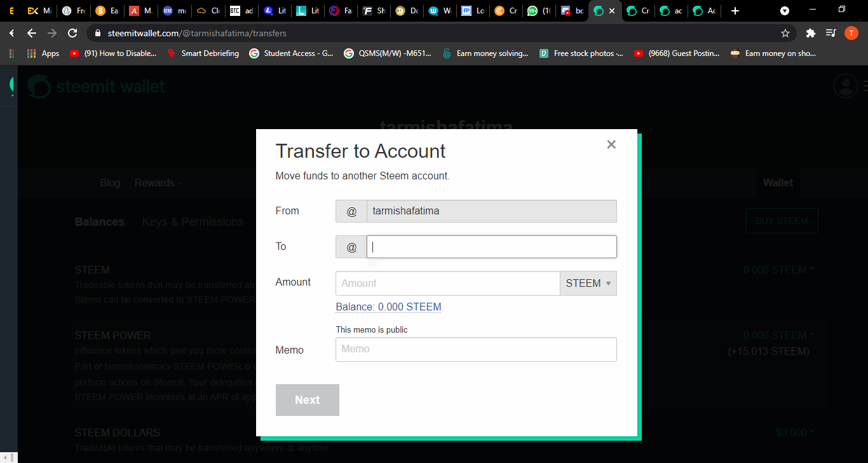Click the Next button

(x=308, y=400)
